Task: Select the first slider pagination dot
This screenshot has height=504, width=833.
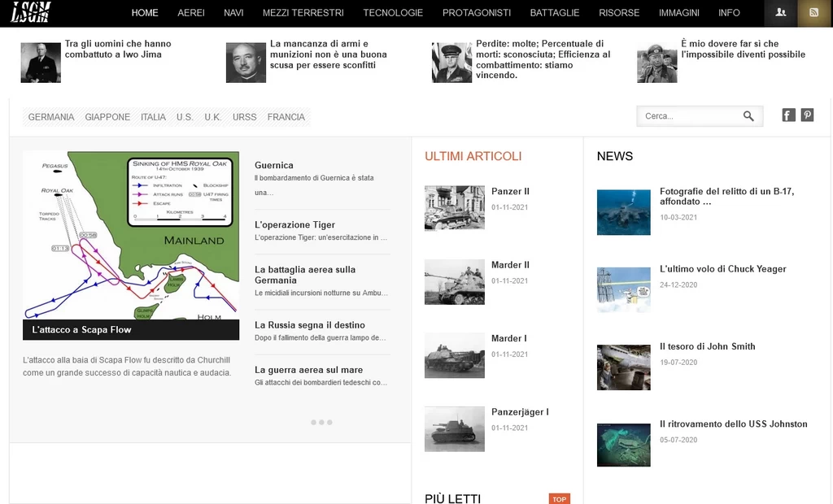Action: point(313,422)
